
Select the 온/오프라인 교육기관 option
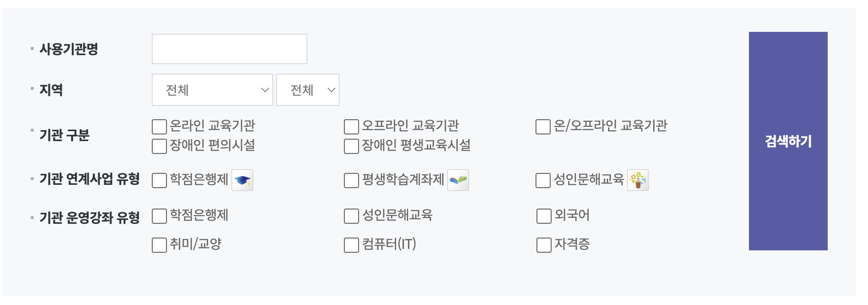tap(542, 126)
